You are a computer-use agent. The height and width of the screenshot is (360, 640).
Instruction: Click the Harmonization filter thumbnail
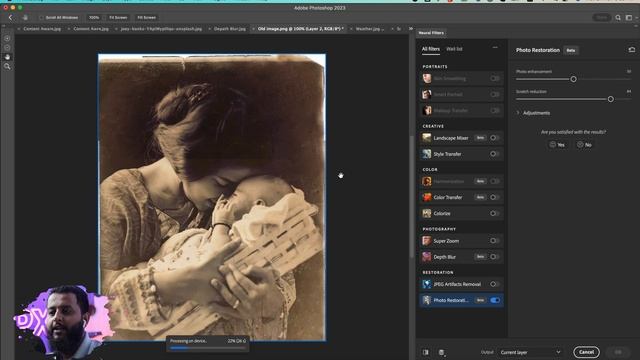click(427, 181)
